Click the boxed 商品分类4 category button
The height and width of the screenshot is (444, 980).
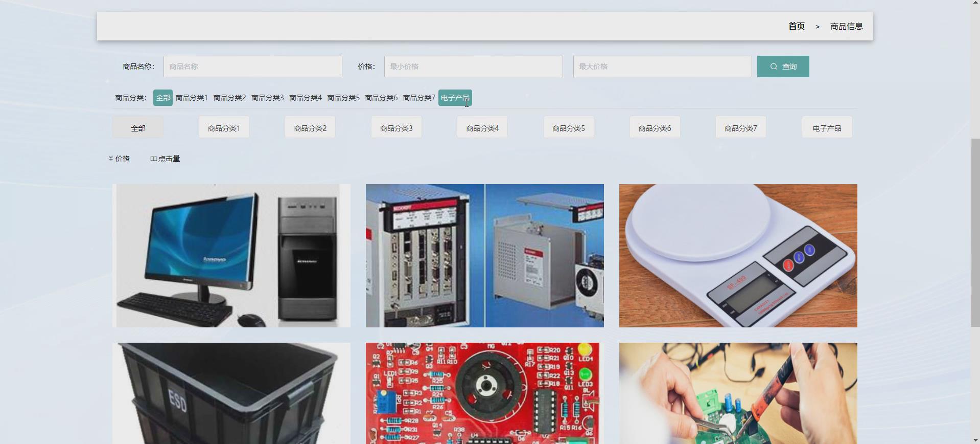tap(482, 127)
